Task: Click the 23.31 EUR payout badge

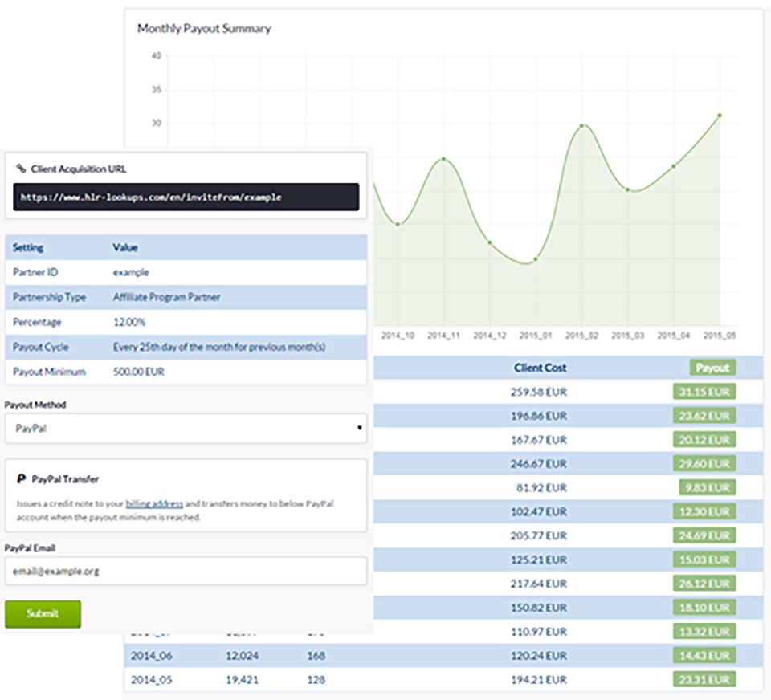Action: 704,679
